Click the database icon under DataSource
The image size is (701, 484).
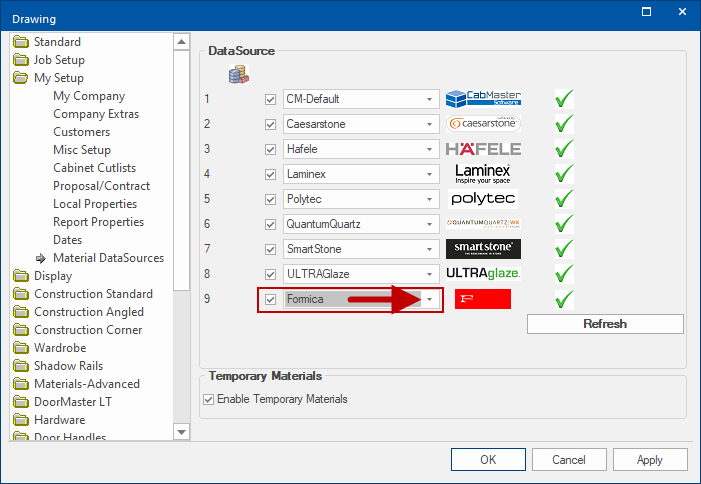pyautogui.click(x=238, y=74)
